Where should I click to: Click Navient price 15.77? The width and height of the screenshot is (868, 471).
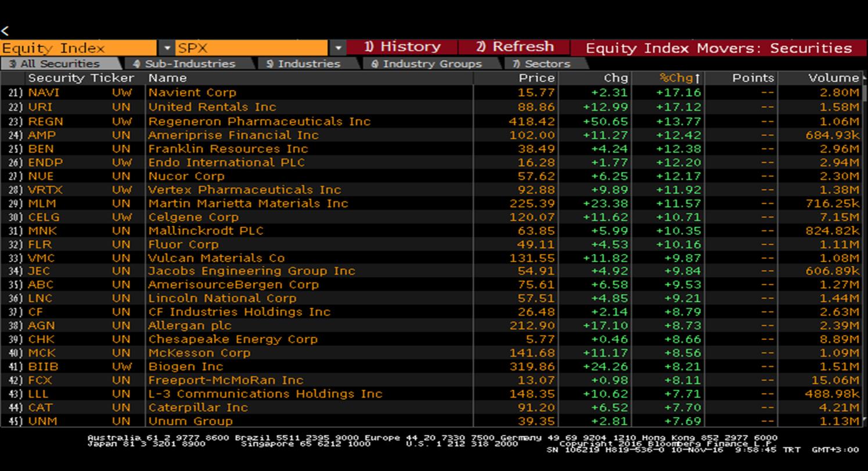point(536,93)
